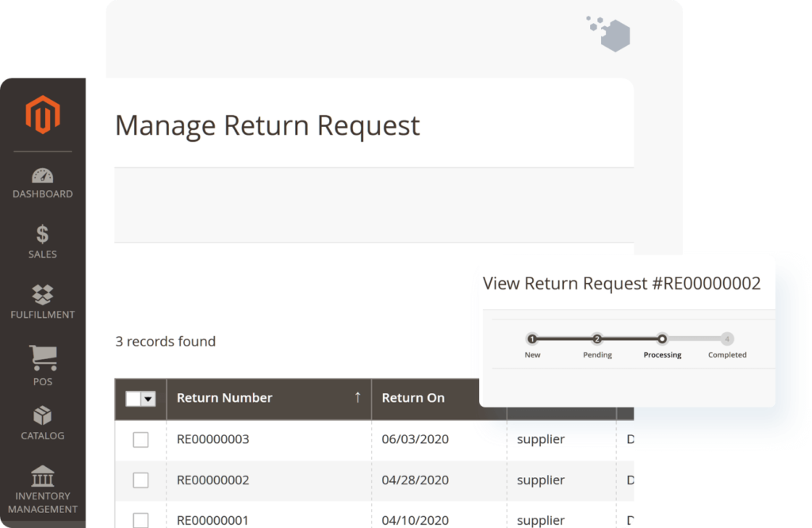Select the checkbox for RE00000002
Image resolution: width=812 pixels, height=528 pixels.
(140, 480)
